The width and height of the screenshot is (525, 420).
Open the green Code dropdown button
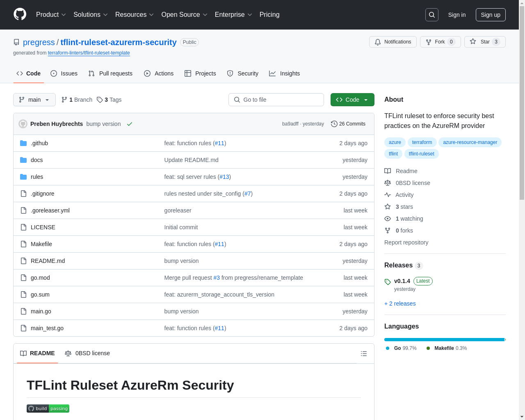click(x=352, y=100)
